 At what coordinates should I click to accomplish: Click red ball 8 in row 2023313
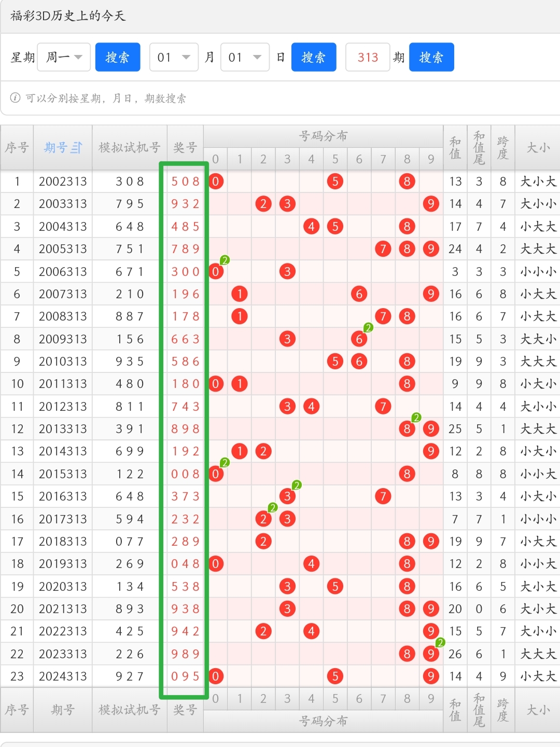[407, 654]
